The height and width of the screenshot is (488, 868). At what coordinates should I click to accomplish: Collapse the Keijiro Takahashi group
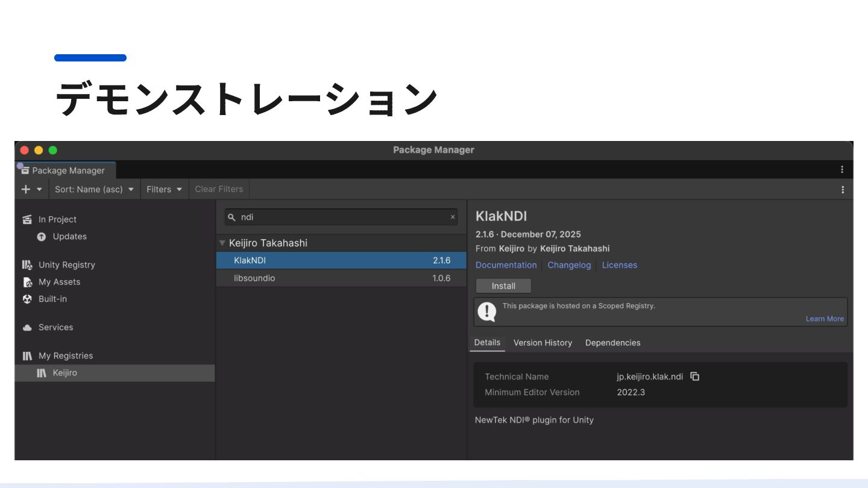click(222, 243)
